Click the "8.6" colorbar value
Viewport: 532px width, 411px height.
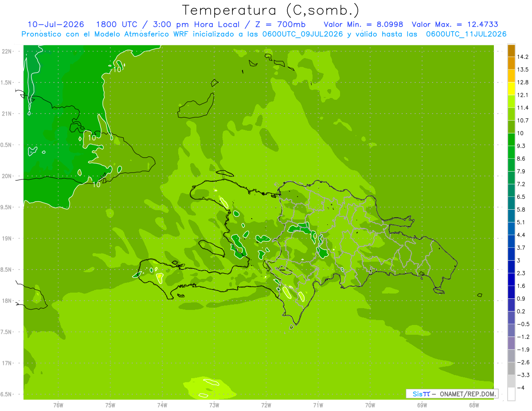click(521, 159)
